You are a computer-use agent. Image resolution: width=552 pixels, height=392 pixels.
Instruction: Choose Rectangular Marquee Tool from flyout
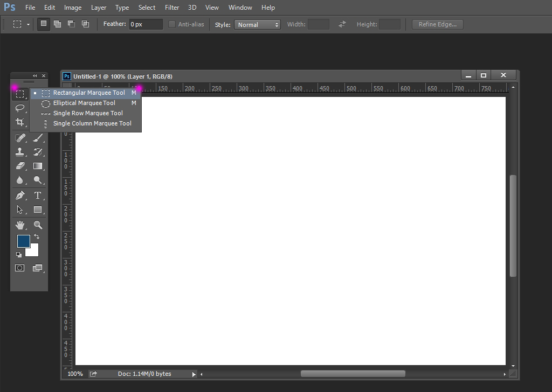pos(86,93)
